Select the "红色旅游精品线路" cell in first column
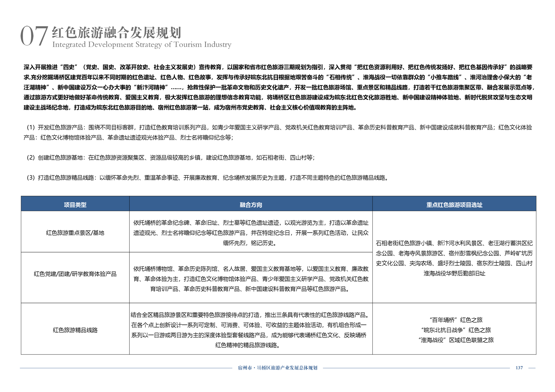This screenshot has width=555, height=392. pyautogui.click(x=75, y=330)
